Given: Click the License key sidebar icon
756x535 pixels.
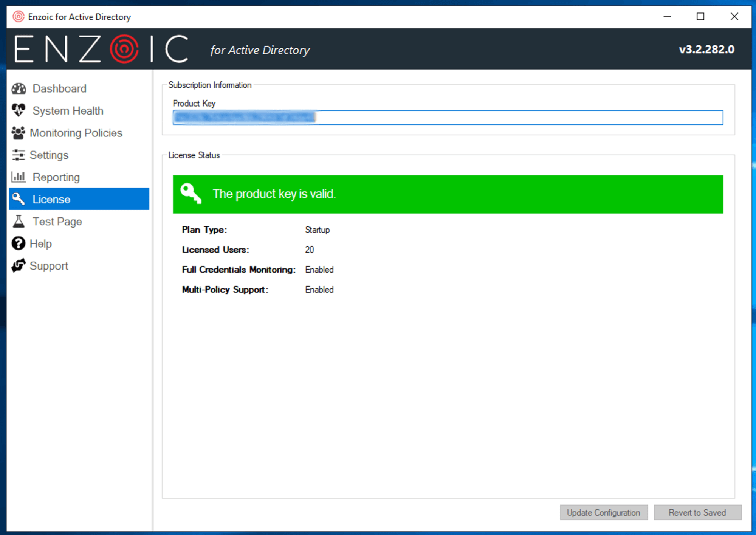Looking at the screenshot, I should [x=18, y=198].
